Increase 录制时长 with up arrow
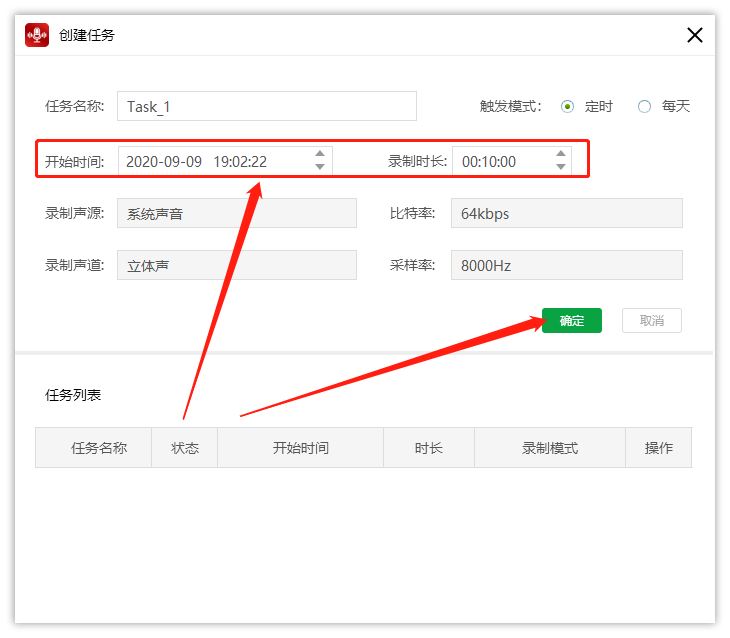 (x=560, y=154)
